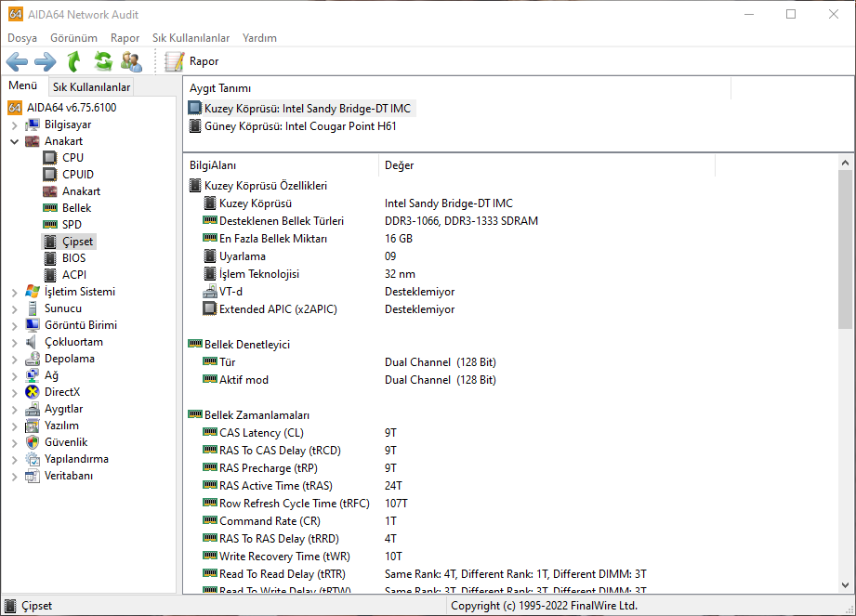Click the Veritabanı database icon
The image size is (856, 616).
[x=33, y=476]
